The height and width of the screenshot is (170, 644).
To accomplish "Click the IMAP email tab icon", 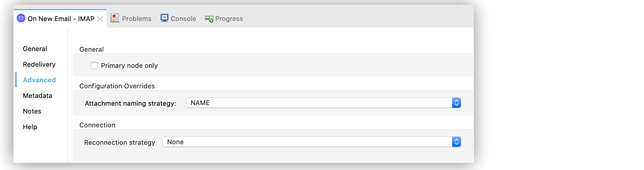I will coord(21,18).
